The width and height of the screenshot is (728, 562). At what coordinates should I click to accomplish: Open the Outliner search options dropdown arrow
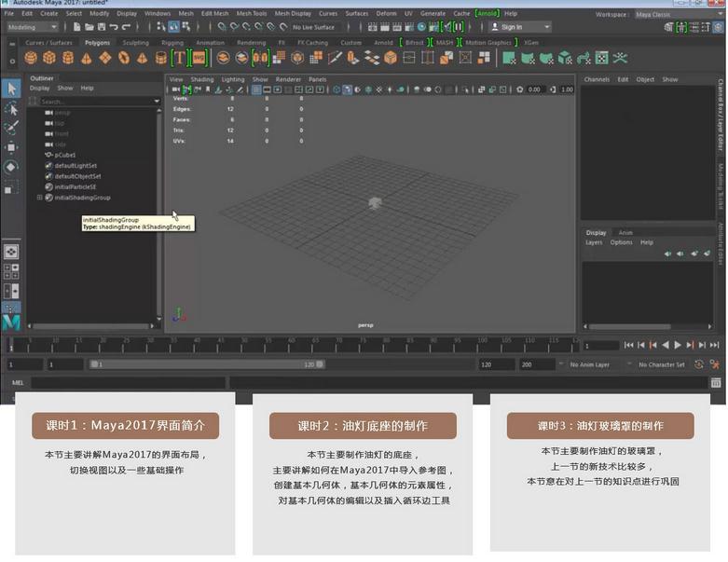coord(157,101)
